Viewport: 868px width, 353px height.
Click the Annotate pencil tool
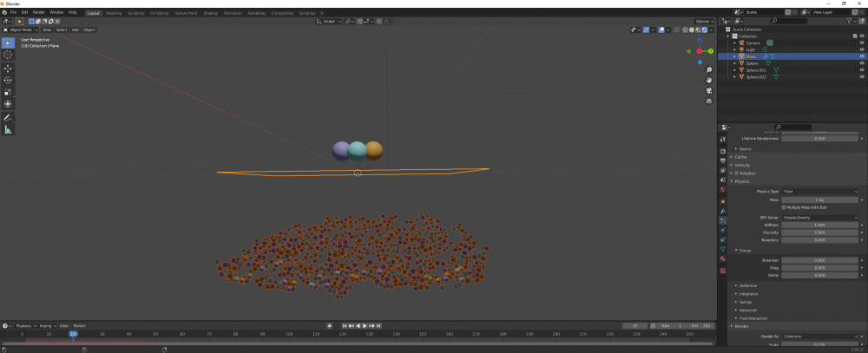tap(8, 117)
